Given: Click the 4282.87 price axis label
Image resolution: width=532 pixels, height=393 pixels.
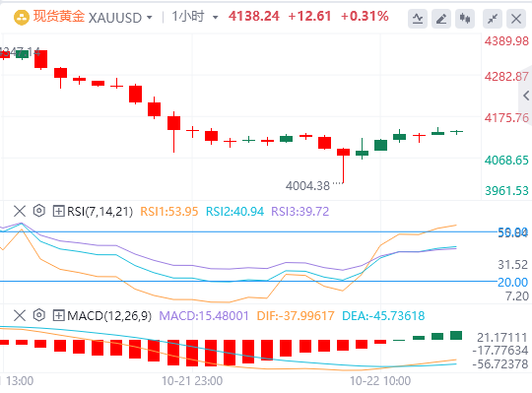Looking at the screenshot, I should [506, 77].
